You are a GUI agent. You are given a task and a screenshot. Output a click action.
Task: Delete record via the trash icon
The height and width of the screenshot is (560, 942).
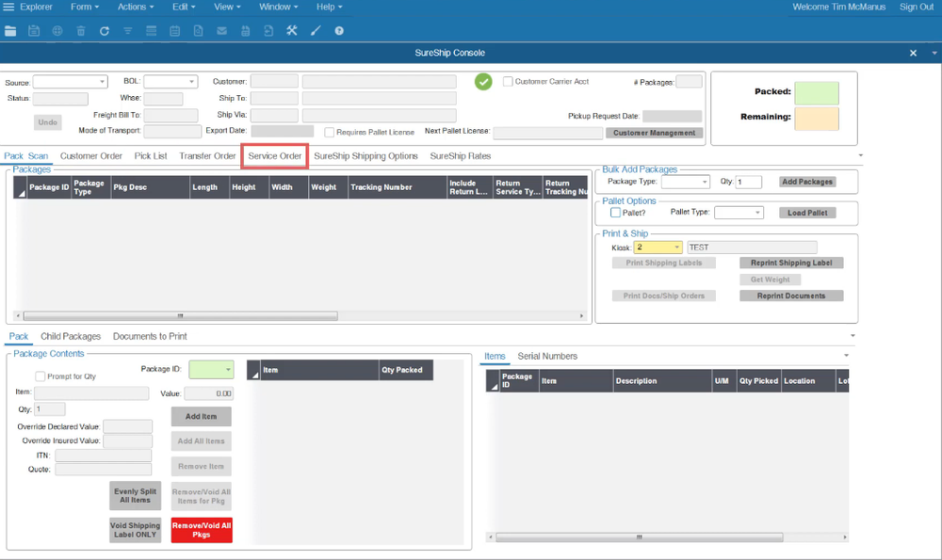click(x=79, y=30)
